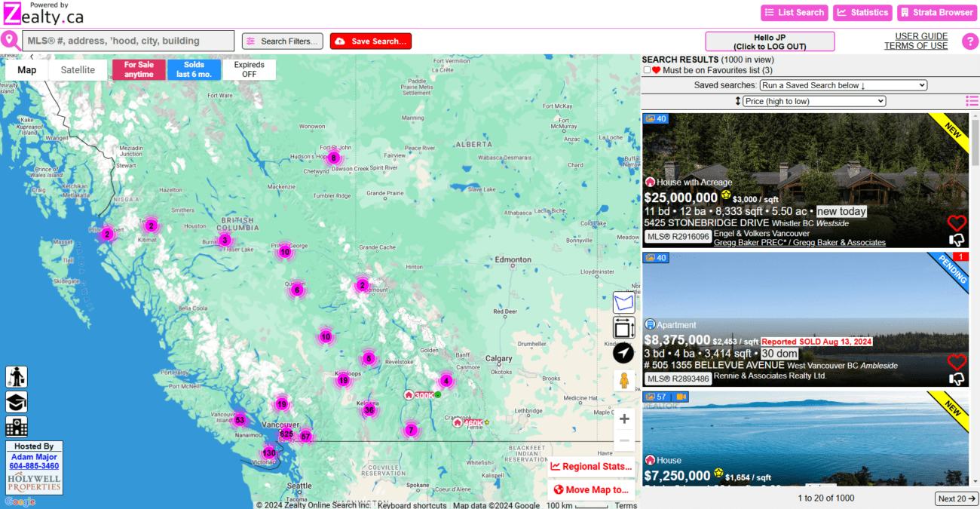Click the Save Search button
This screenshot has height=509, width=980.
pos(371,41)
